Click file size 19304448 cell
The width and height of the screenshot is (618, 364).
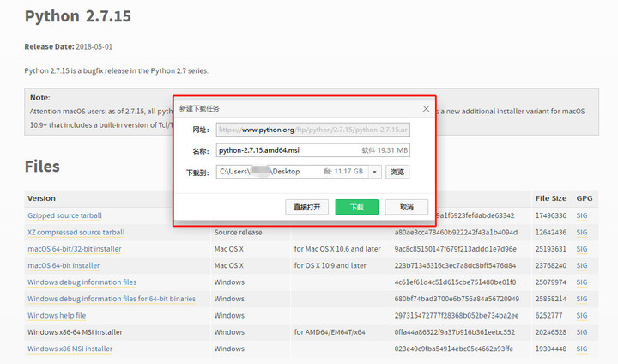pyautogui.click(x=550, y=349)
